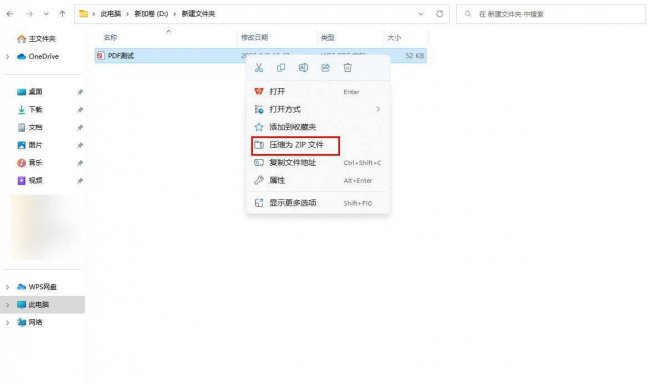Click the 52 KB size cell
The image size is (650, 384).
(x=415, y=56)
